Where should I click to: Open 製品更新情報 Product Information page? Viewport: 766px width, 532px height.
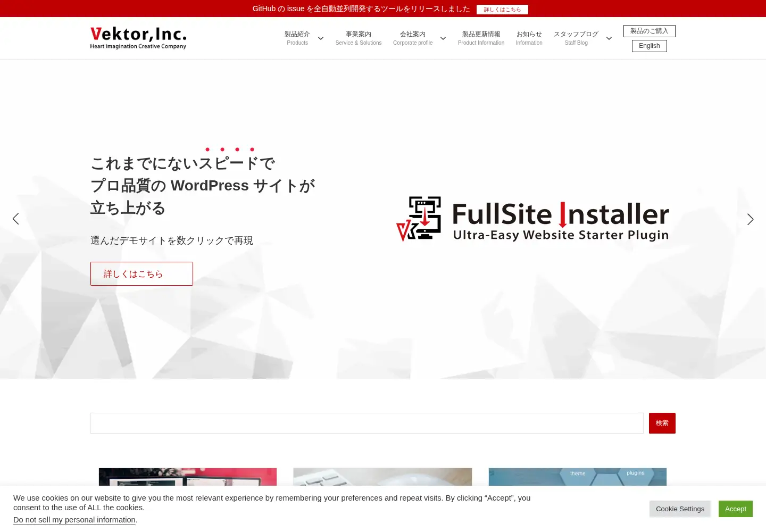pos(481,38)
